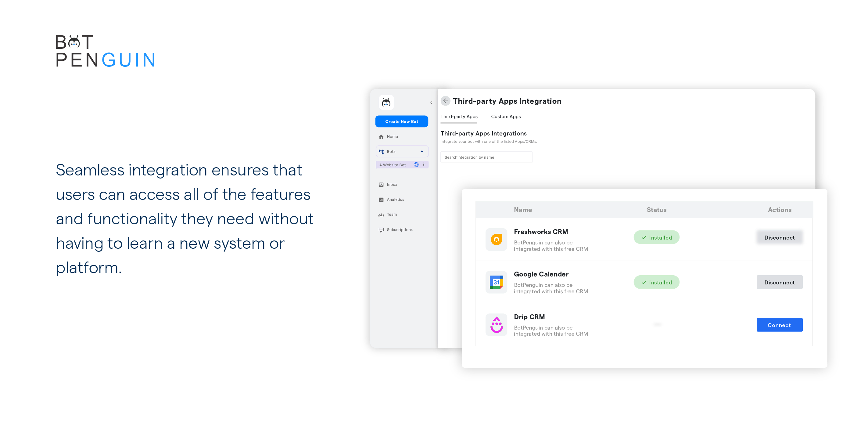The image size is (868, 426).
Task: Toggle installed status for Freshworks CRM
Action: pyautogui.click(x=779, y=237)
